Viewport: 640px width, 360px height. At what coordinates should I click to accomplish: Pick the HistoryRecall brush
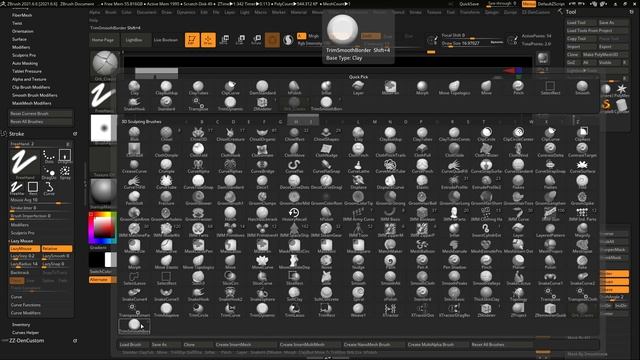point(294,214)
